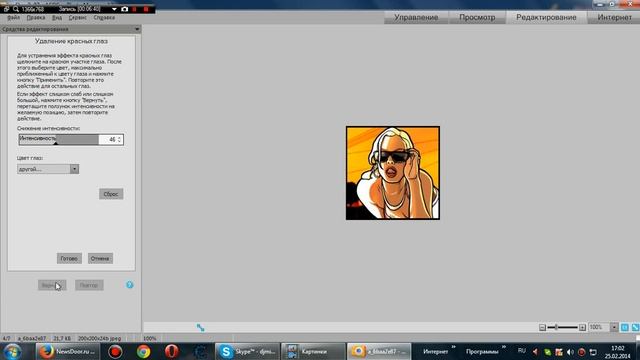Click the status bar 200x200x24b jpeg
640x360 pixels.
[x=100, y=338]
